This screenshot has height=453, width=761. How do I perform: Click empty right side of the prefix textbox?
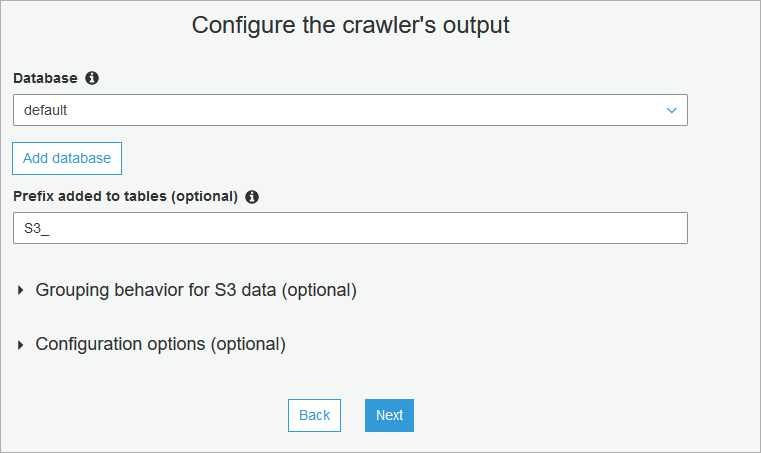coord(600,228)
